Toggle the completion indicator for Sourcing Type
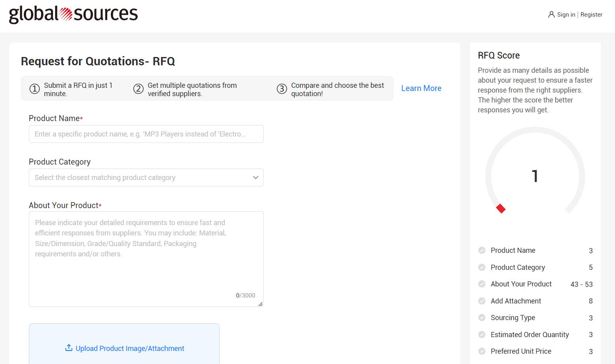The width and height of the screenshot is (615, 364). tap(482, 317)
